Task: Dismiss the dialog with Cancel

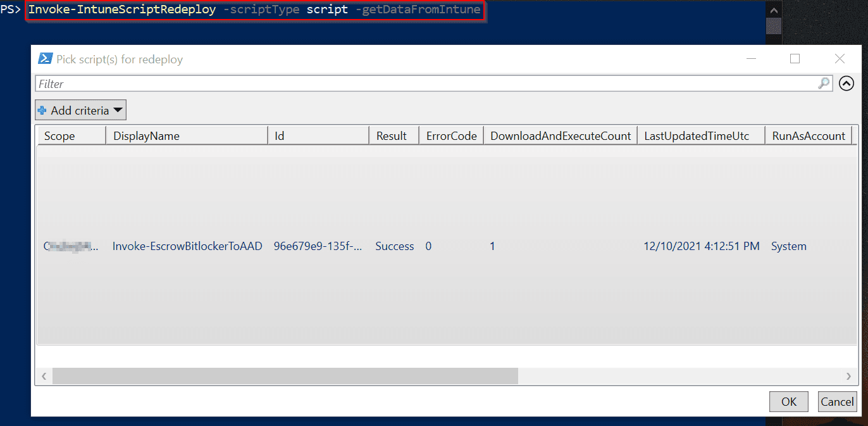Action: pyautogui.click(x=837, y=401)
